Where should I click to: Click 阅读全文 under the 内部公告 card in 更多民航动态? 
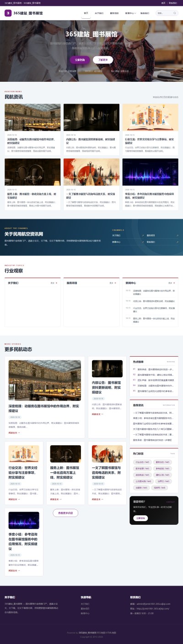click(x=98, y=414)
